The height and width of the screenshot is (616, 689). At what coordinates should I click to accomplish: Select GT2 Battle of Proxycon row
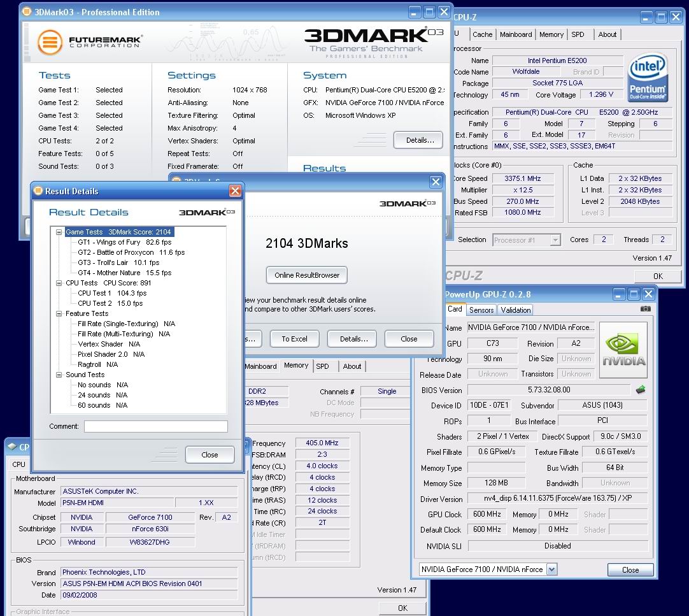tap(131, 252)
